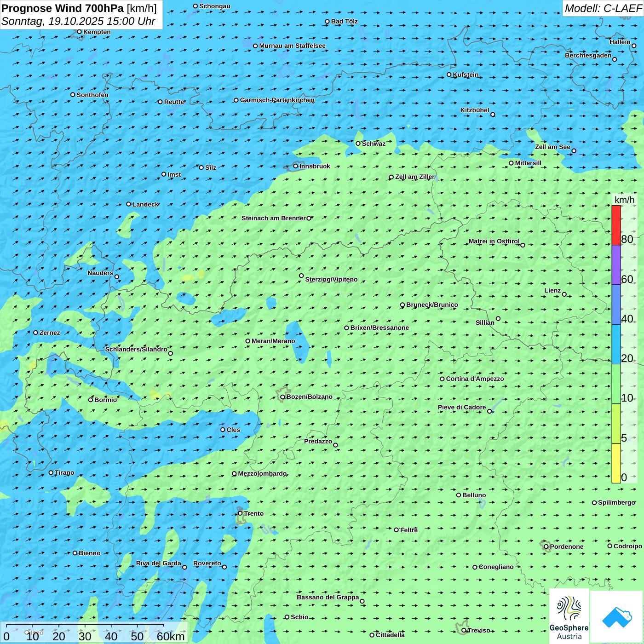Click the blue cloud logo icon

click(617, 617)
